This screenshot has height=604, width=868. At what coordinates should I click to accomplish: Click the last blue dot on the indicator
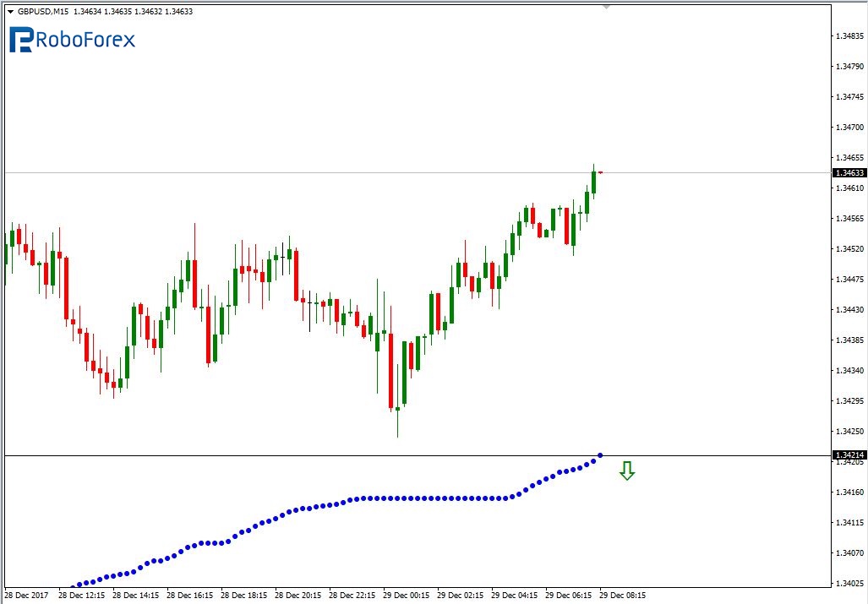(x=600, y=455)
